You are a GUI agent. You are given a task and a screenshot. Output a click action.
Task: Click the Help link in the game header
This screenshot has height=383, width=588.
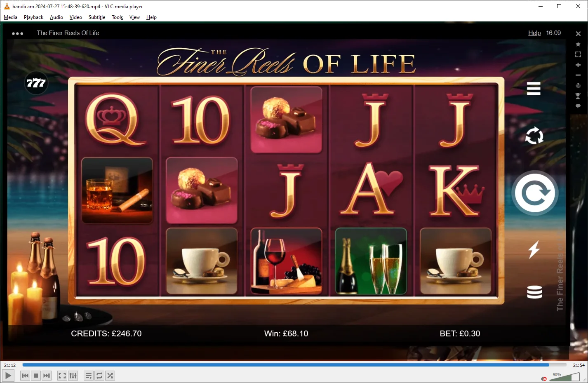[x=534, y=33]
